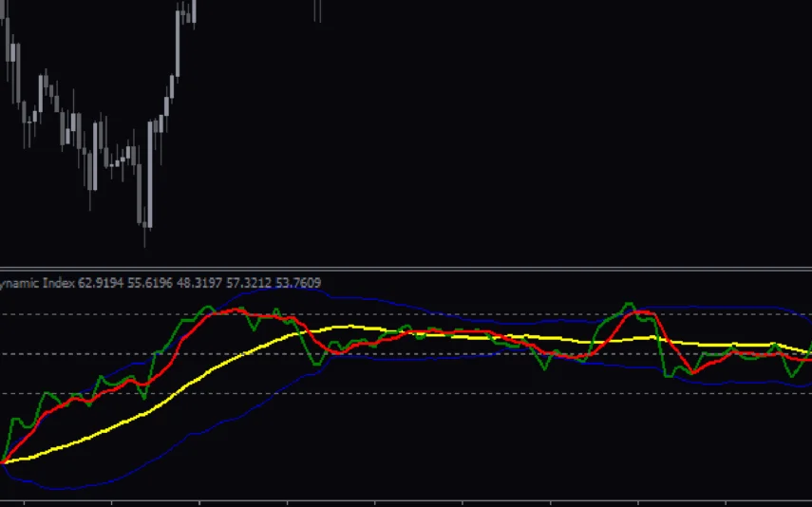Click the leftmost tick on the time axis

click(24, 502)
